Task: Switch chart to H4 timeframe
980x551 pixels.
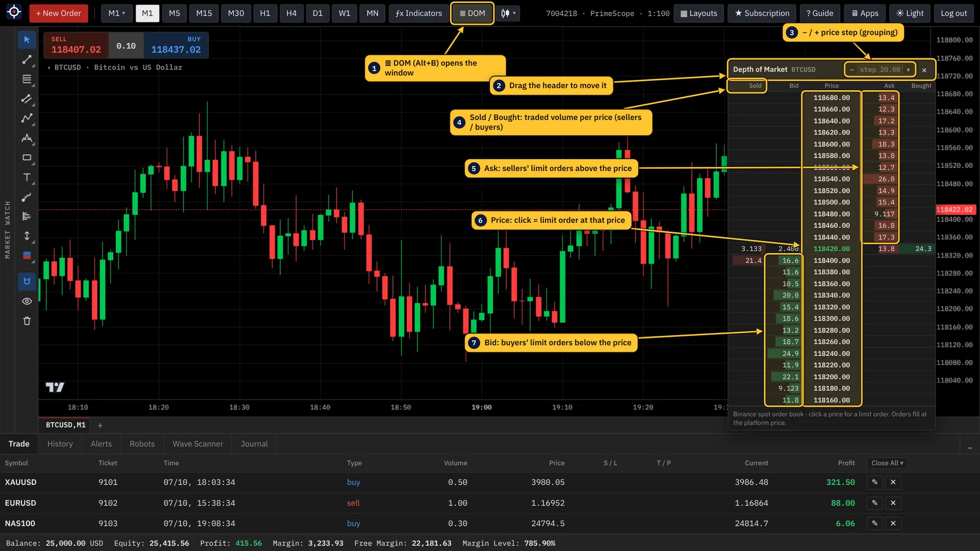Action: (x=292, y=13)
